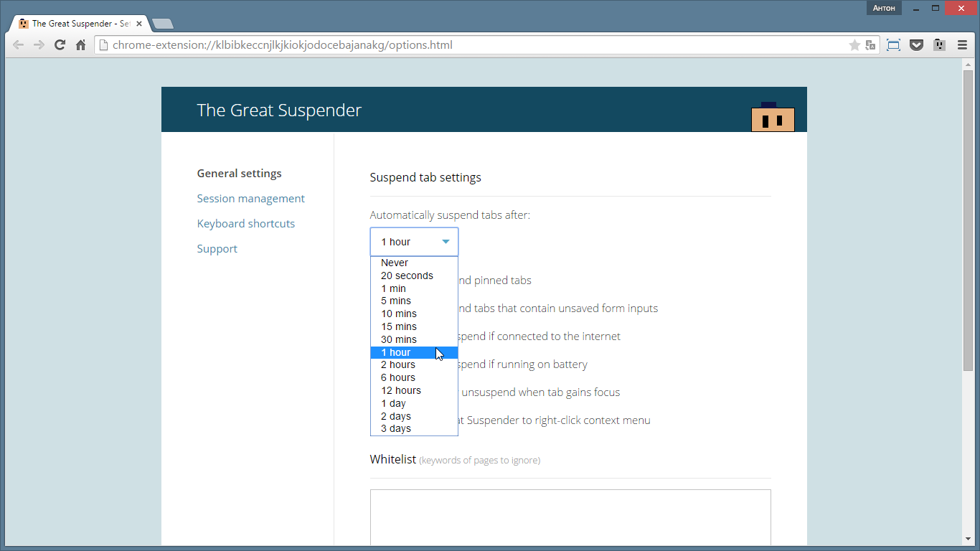Reload the options page
Viewport: 980px width, 551px height.
click(60, 44)
